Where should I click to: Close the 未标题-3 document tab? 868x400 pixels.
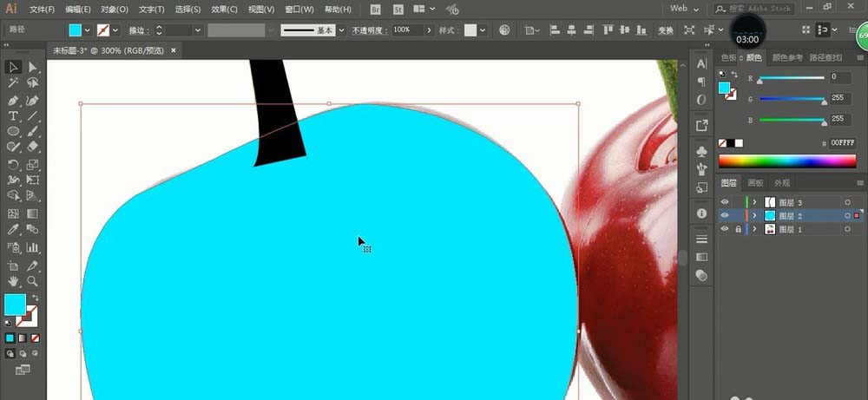coord(174,50)
